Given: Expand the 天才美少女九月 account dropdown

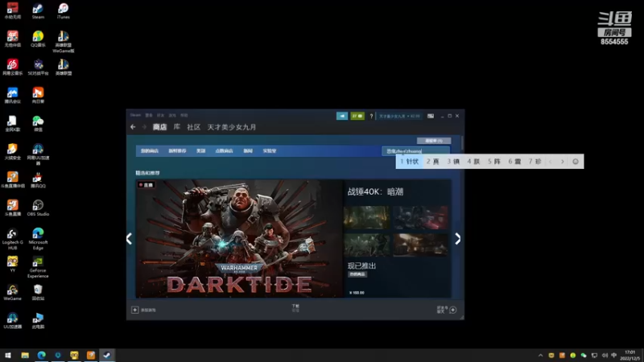Looking at the screenshot, I should pyautogui.click(x=399, y=116).
